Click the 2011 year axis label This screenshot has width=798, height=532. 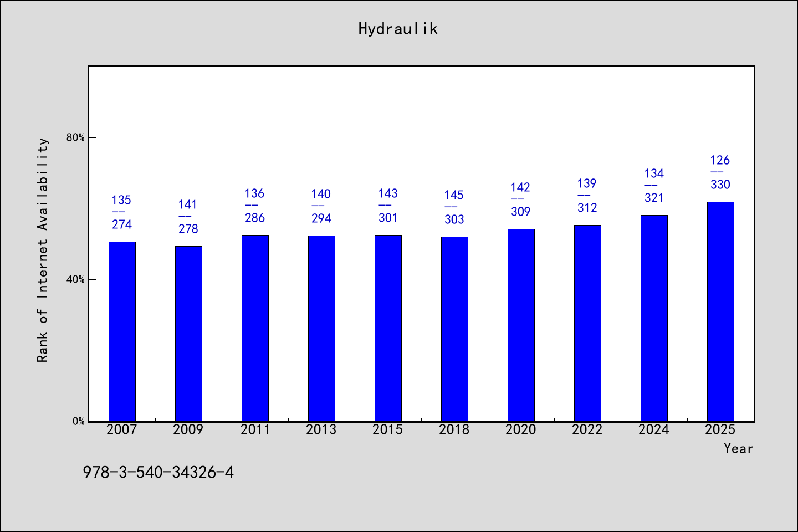[255, 429]
